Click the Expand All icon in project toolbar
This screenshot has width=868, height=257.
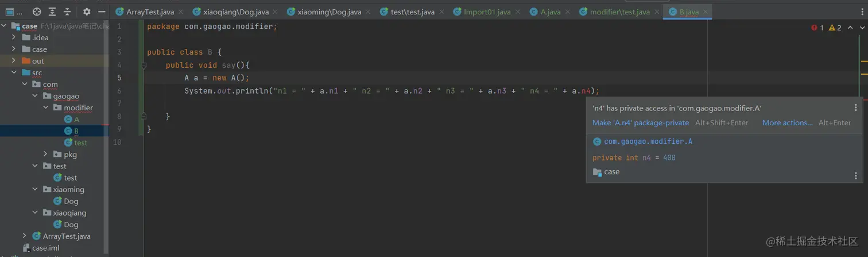click(x=52, y=11)
